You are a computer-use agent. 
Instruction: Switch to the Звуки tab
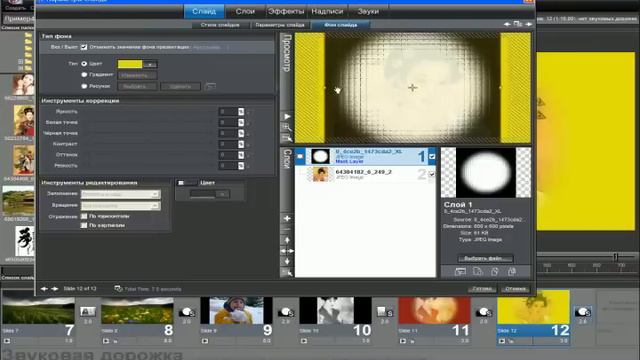pos(368,11)
